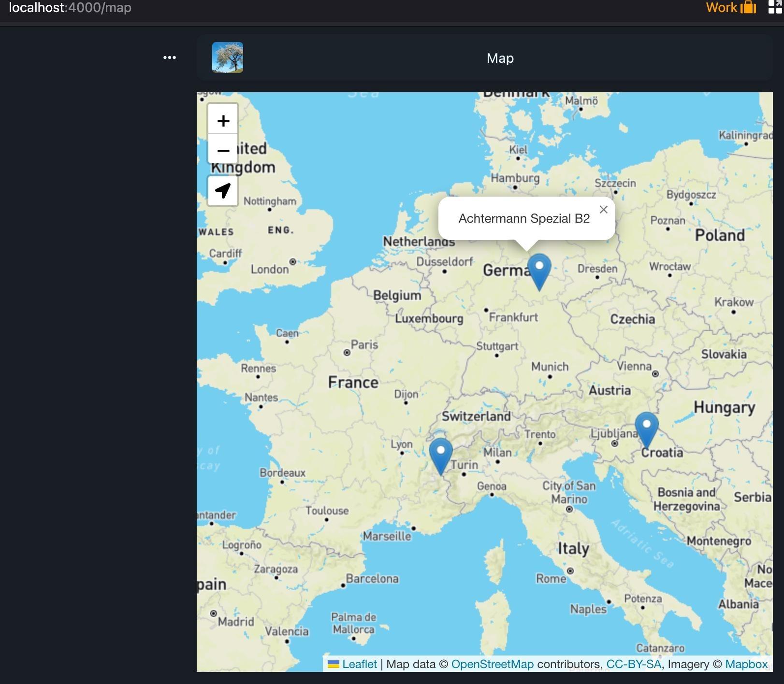
Task: Click the Dresden label on the map
Action: (597, 269)
